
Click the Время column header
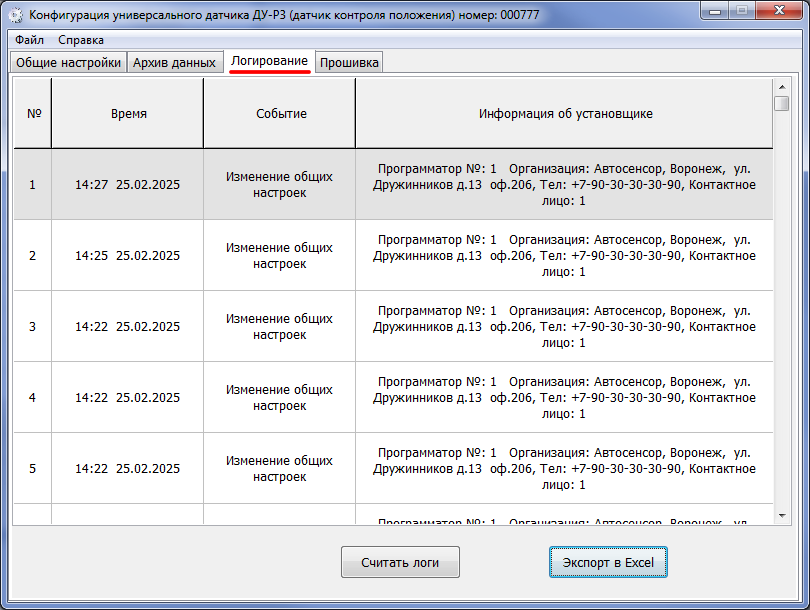(x=128, y=114)
